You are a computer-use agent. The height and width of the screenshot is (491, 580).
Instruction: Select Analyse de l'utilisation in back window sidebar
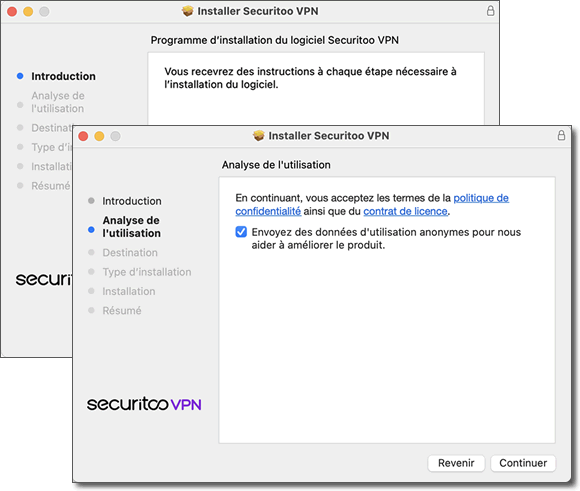(x=58, y=102)
